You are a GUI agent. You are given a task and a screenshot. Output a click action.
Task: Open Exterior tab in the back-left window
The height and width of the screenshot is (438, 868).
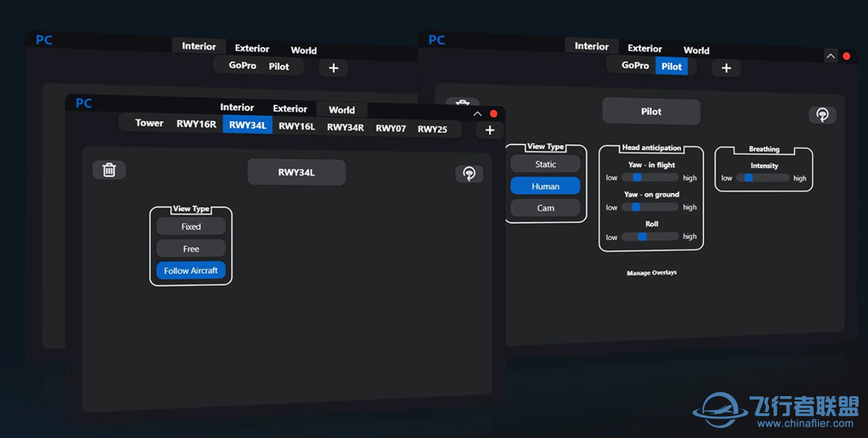click(252, 48)
